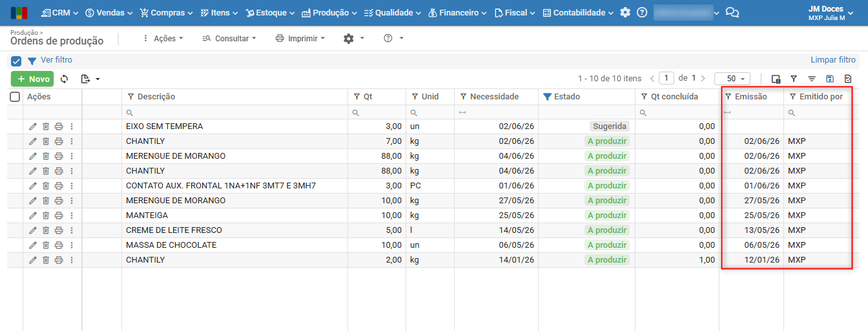Click the Limpar filtro link
The width and height of the screenshot is (868, 331).
(x=833, y=60)
